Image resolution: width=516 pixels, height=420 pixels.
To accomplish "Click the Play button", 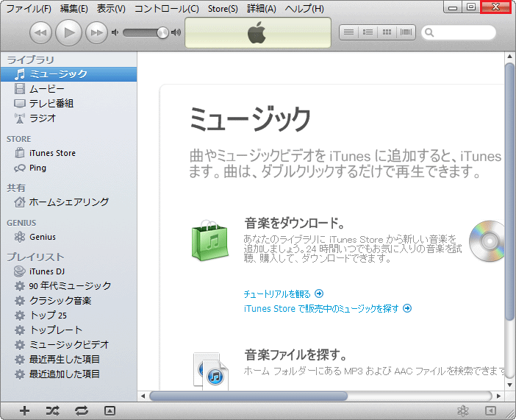I will (x=68, y=32).
